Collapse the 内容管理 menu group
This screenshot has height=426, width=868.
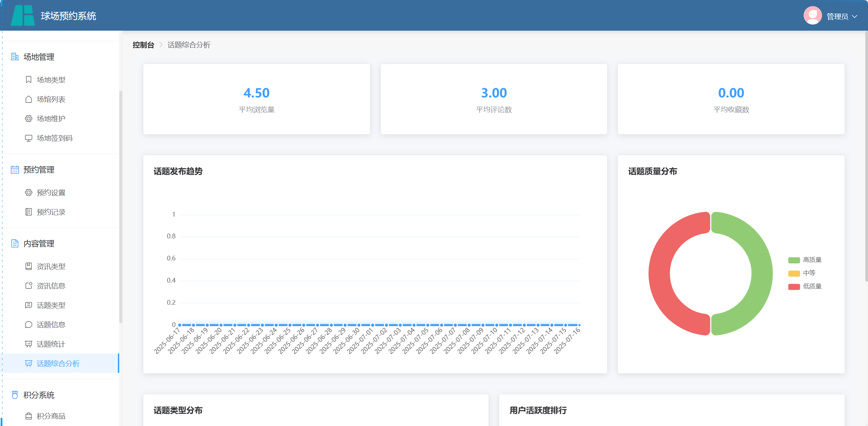pos(61,243)
